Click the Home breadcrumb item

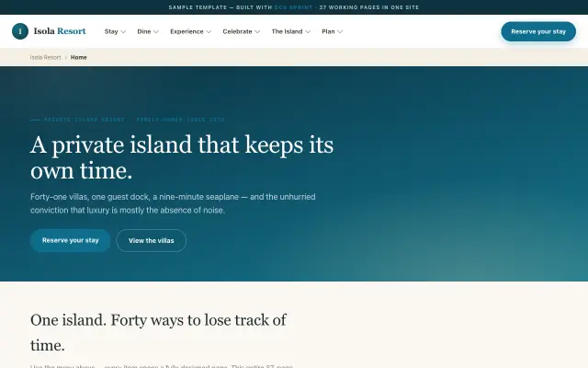coord(79,57)
